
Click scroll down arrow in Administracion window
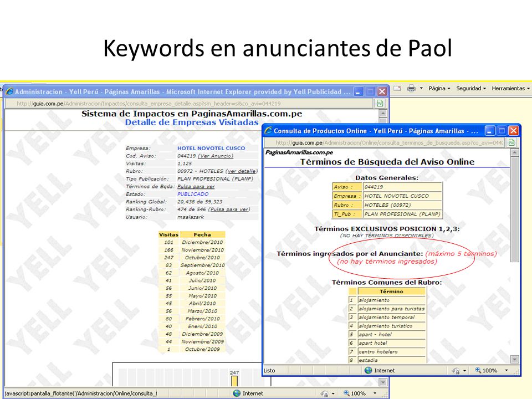[x=383, y=382]
